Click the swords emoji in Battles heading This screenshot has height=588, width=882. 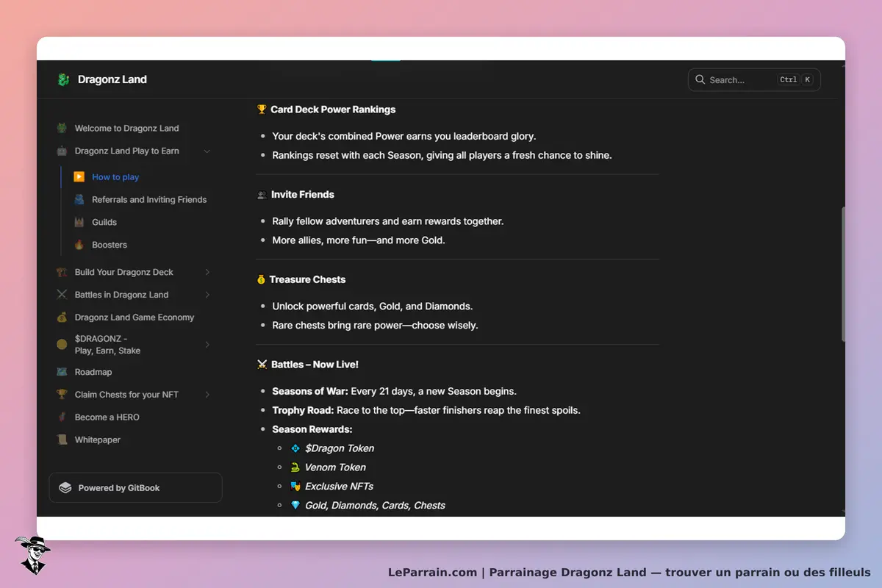pos(262,365)
